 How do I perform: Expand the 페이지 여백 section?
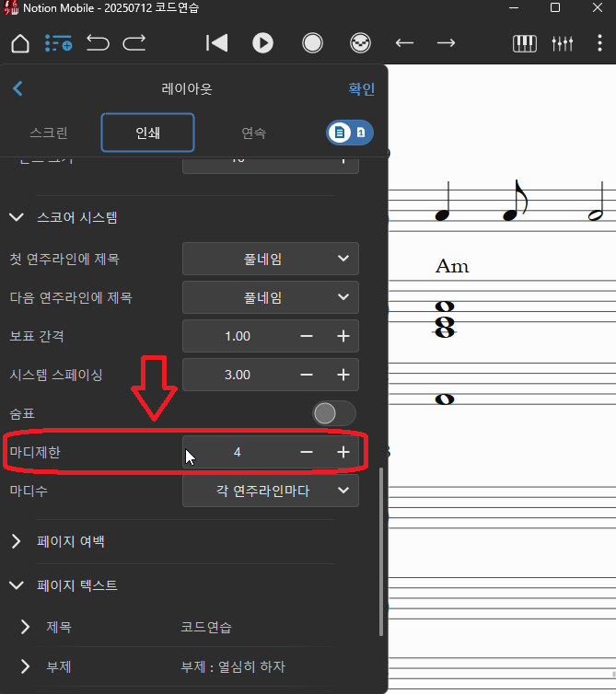click(17, 541)
